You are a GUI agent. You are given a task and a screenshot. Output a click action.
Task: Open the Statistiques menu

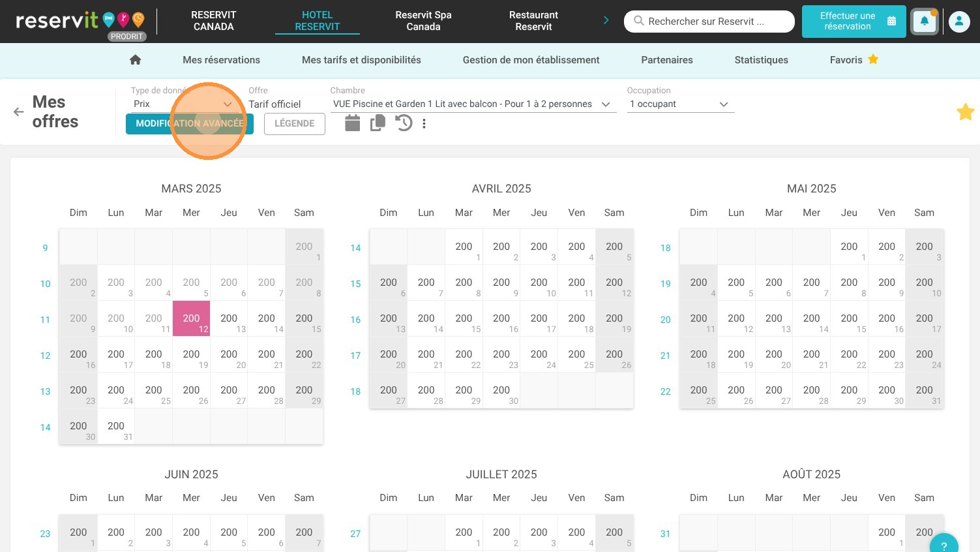[x=761, y=60]
